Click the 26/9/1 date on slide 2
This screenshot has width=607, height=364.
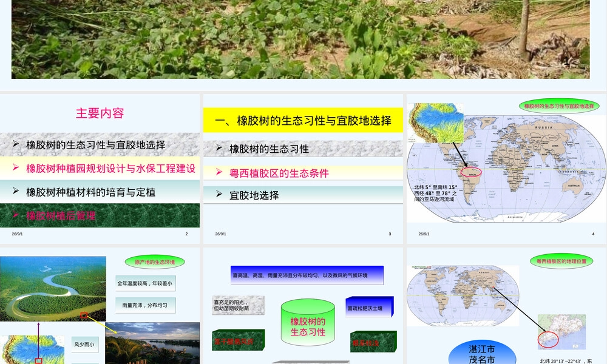click(17, 234)
